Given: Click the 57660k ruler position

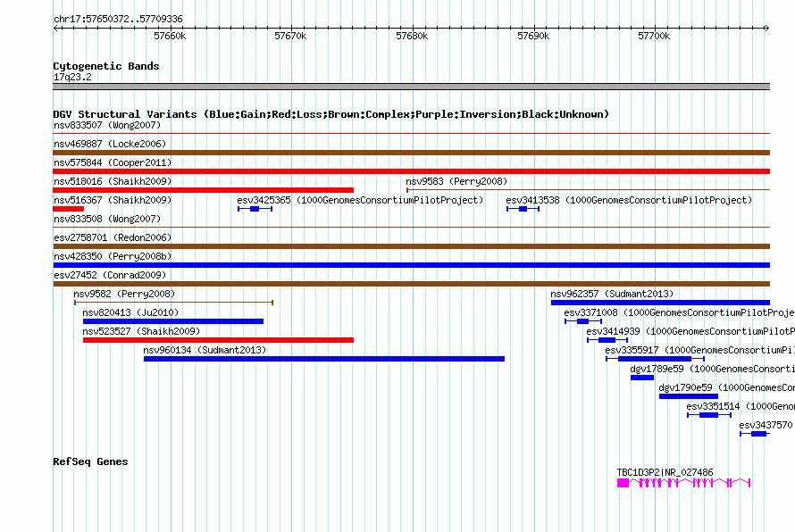Looking at the screenshot, I should click(170, 36).
